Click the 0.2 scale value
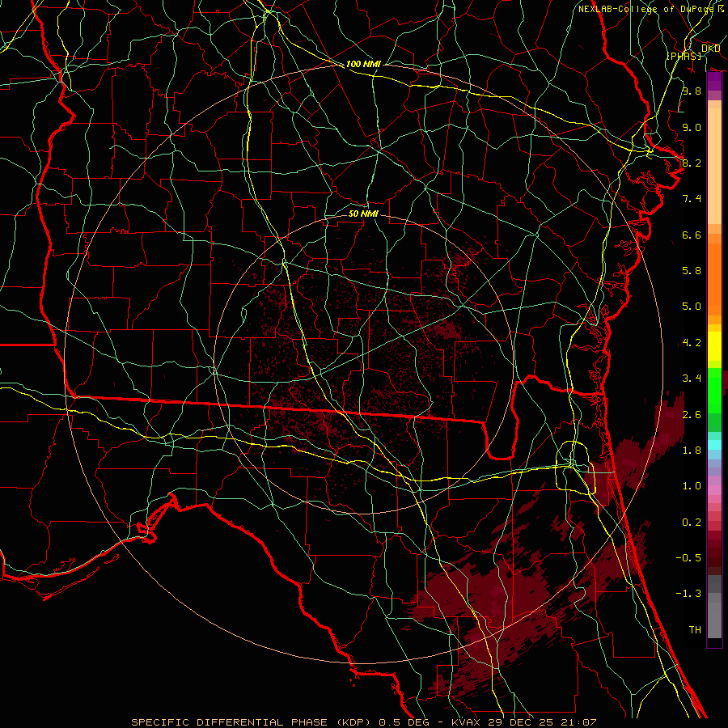Image resolution: width=728 pixels, height=728 pixels. [x=692, y=523]
